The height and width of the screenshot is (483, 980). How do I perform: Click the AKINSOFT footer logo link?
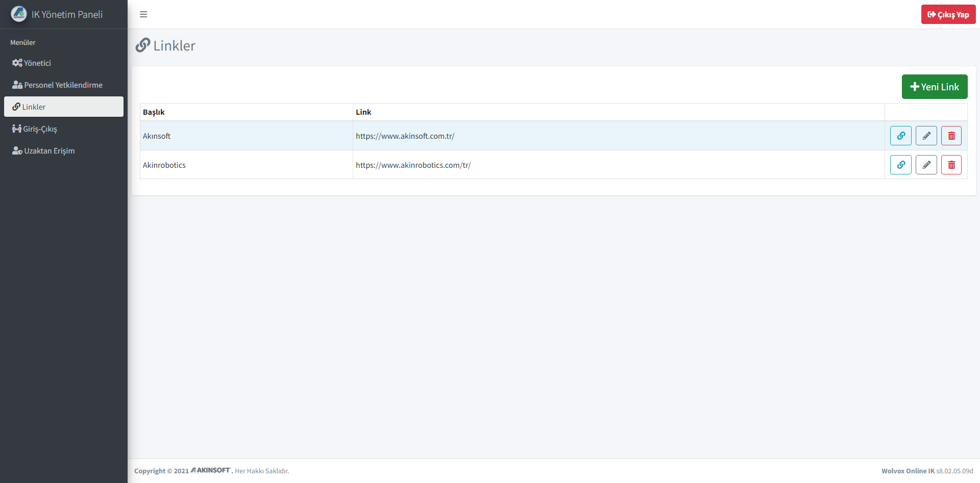pos(211,470)
